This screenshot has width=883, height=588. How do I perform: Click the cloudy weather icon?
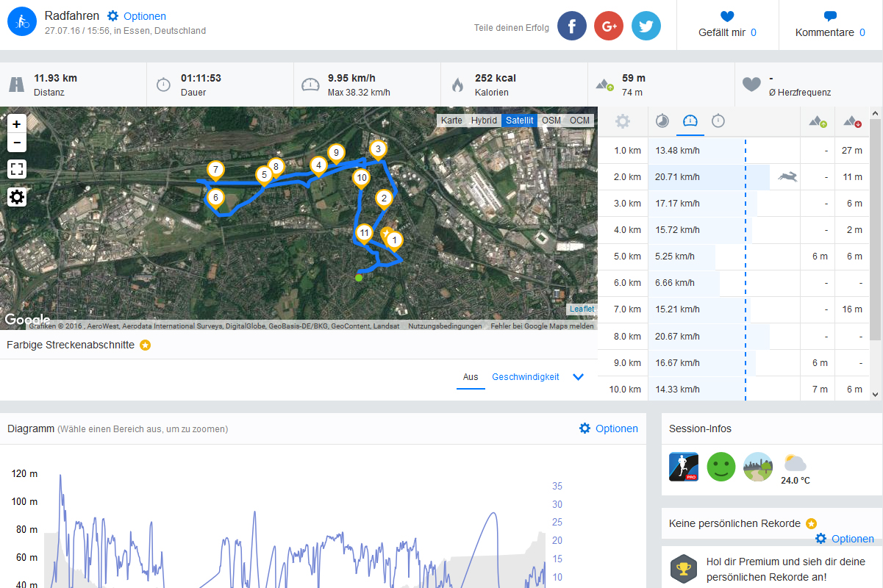796,463
